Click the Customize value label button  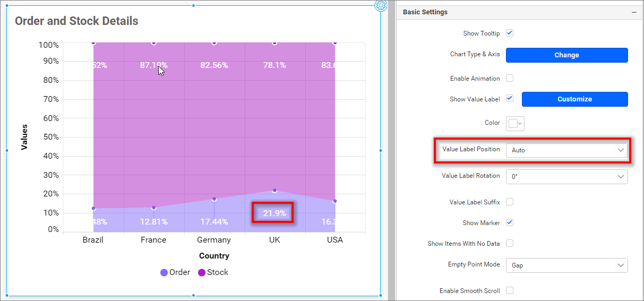[574, 99]
